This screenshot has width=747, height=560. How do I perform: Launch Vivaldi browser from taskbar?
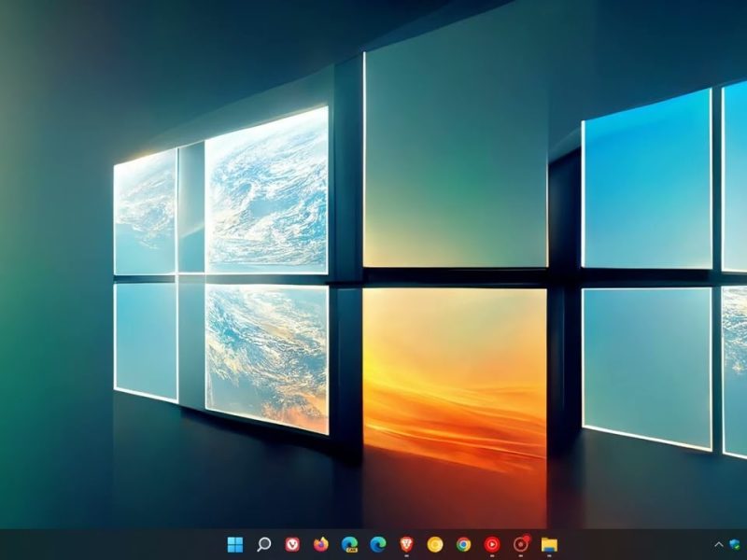coord(292,544)
